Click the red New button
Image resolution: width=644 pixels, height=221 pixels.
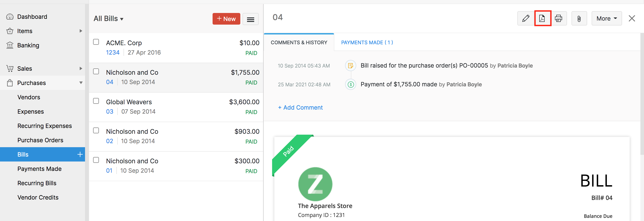click(x=226, y=19)
